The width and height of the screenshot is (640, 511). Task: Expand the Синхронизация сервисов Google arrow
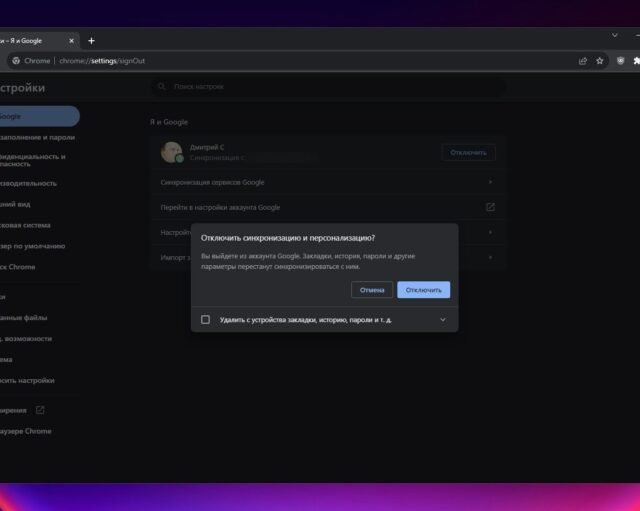[490, 182]
